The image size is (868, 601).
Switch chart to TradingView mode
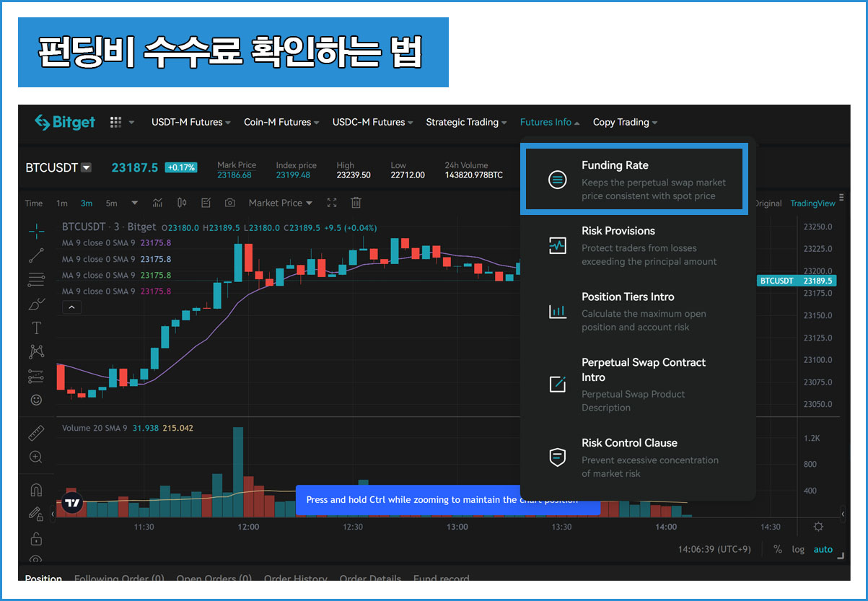(812, 203)
